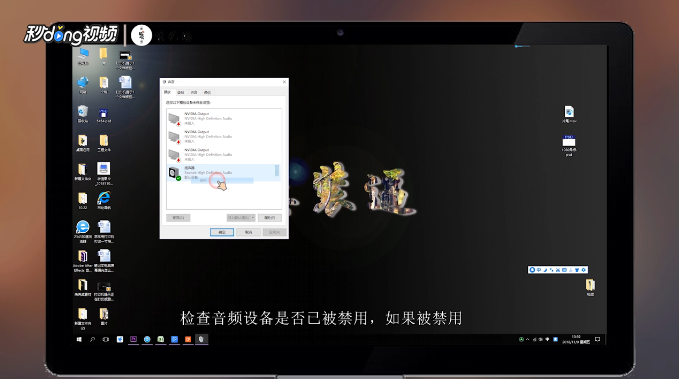The width and height of the screenshot is (679, 379).
Task: Open the Network desktop icon
Action: click(83, 85)
